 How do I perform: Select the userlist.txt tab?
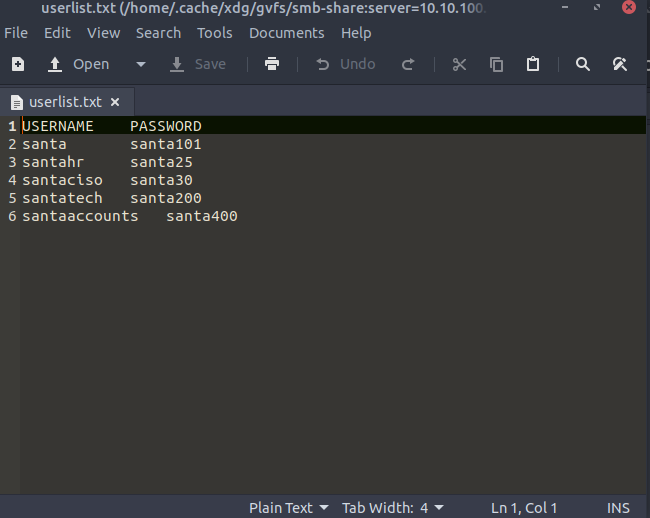(x=63, y=102)
